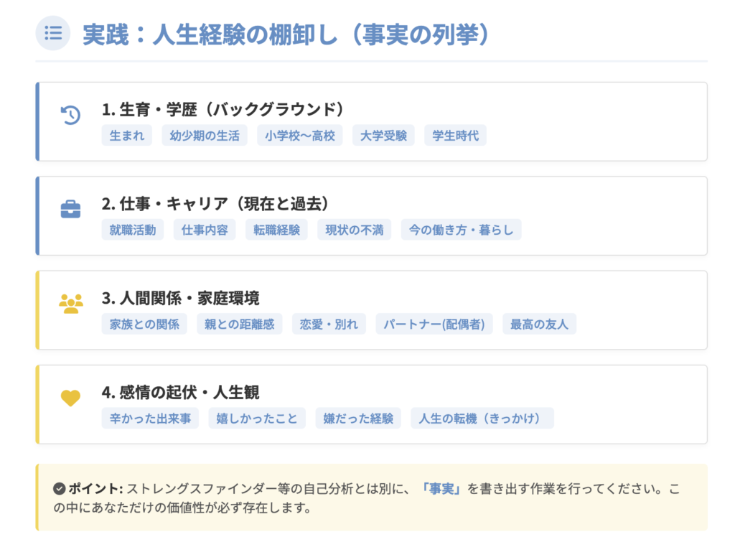Click the checkmark icon beside ポイント

point(59,489)
